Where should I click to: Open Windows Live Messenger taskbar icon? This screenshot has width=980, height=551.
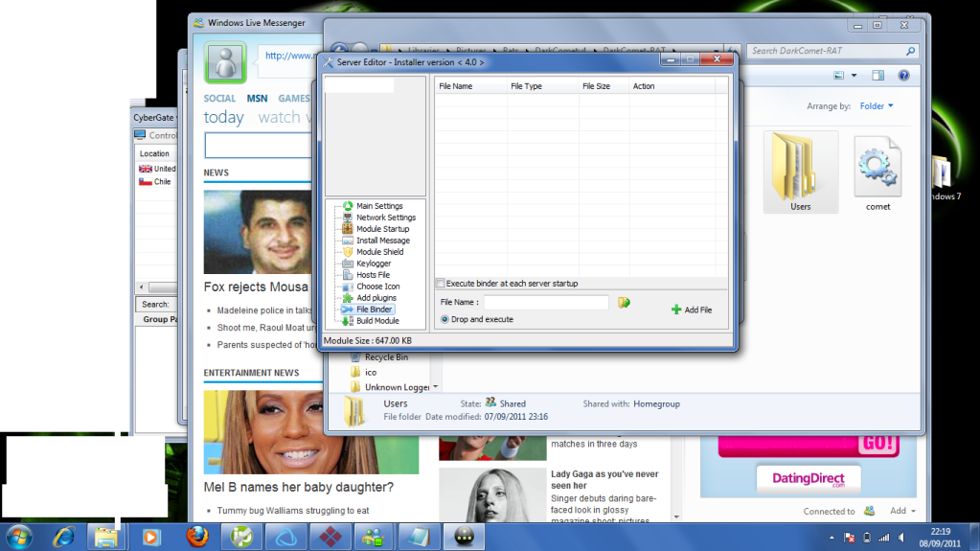tap(373, 537)
